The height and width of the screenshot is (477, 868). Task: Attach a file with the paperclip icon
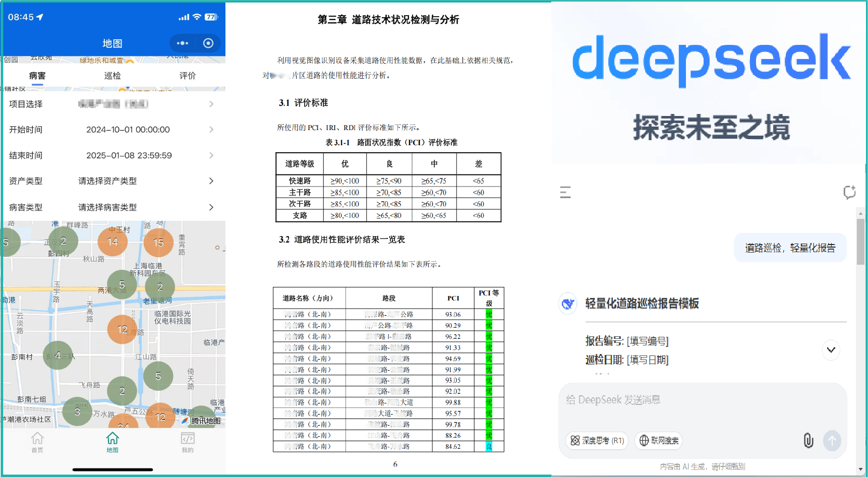pos(808,440)
